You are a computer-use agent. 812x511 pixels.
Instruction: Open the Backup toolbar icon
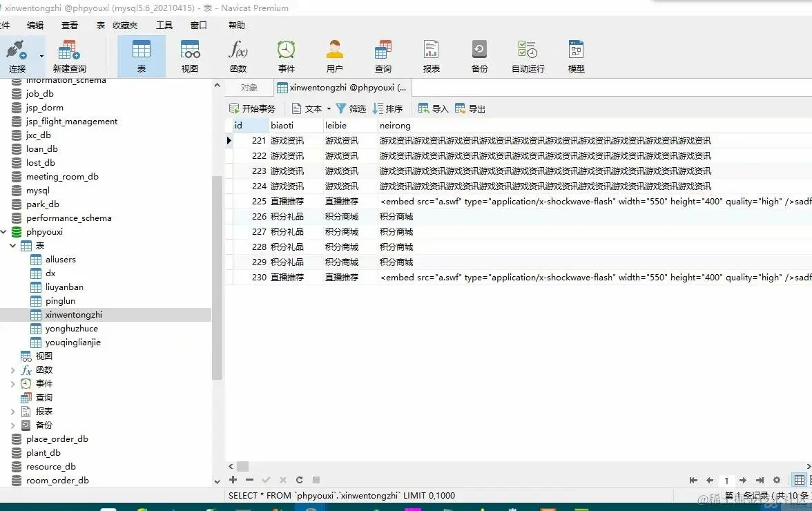click(479, 56)
